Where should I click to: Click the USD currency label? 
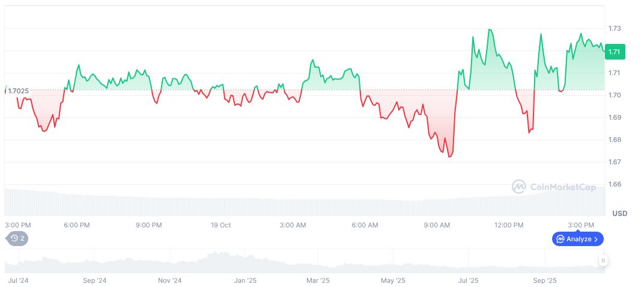tap(619, 214)
